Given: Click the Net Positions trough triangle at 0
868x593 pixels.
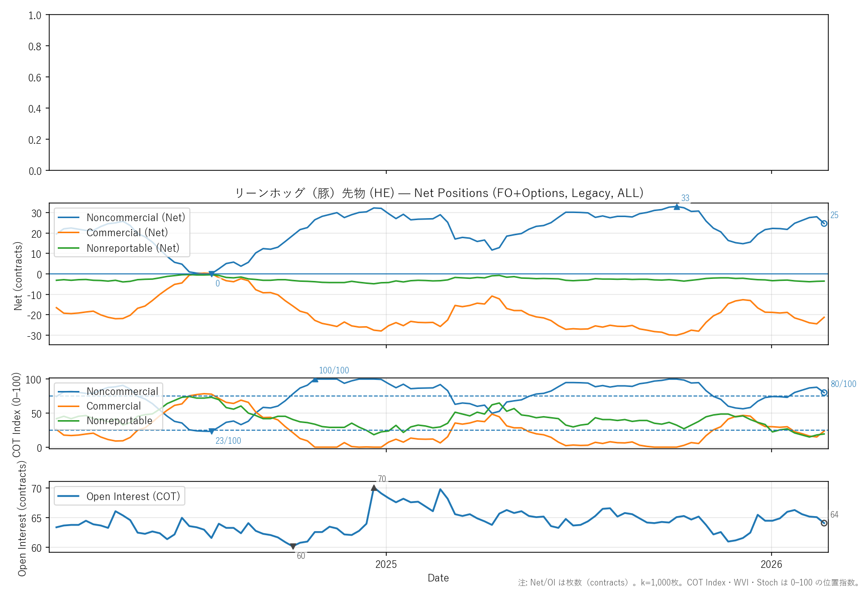Looking at the screenshot, I should tap(211, 274).
